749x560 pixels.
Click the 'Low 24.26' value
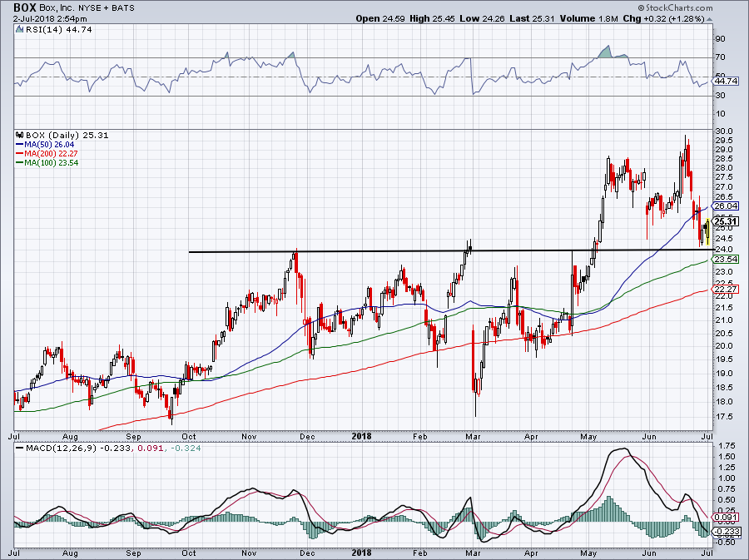coord(482,18)
